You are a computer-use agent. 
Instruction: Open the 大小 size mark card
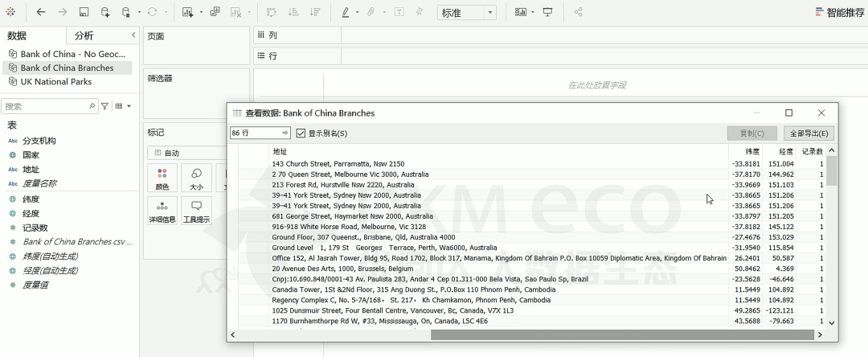coord(196,178)
